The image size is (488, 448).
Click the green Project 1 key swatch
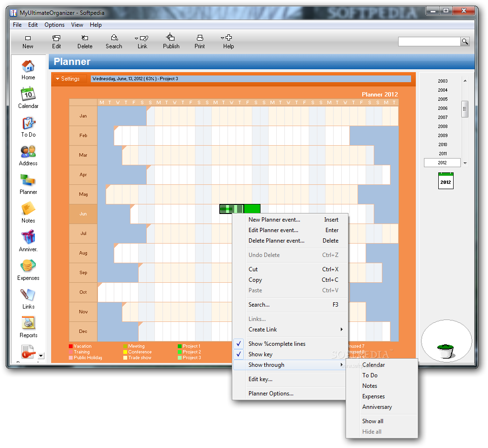[x=180, y=346]
